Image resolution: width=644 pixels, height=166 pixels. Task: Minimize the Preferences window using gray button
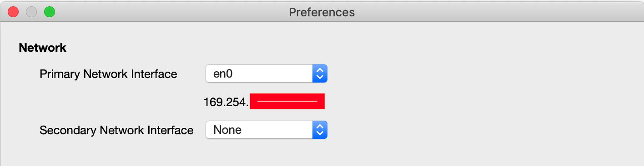[x=31, y=12]
